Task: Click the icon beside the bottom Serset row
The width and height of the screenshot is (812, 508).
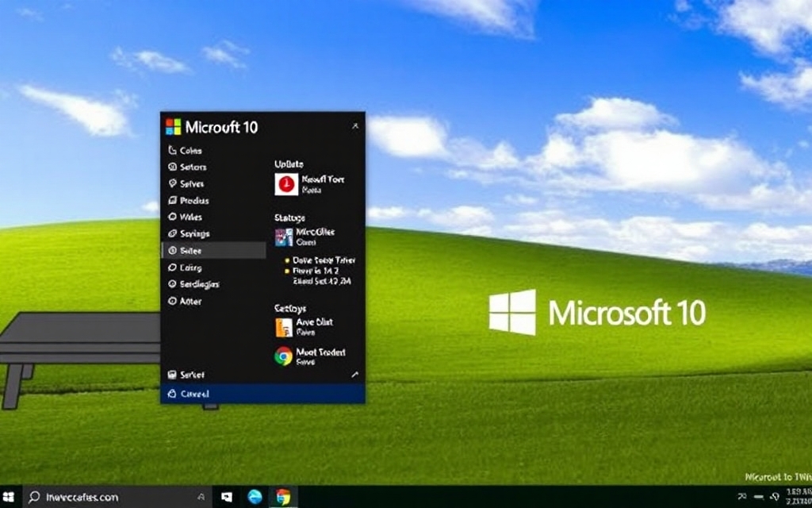Action: 172,375
